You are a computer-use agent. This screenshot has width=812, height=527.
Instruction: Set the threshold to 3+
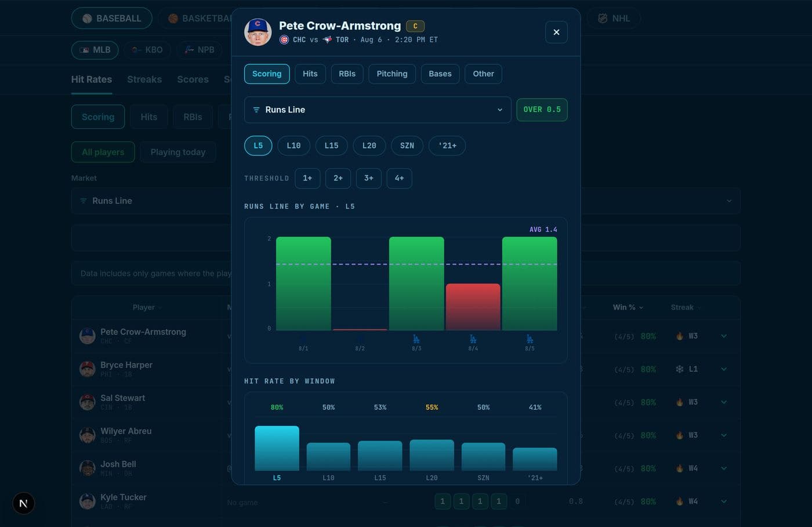pyautogui.click(x=369, y=178)
